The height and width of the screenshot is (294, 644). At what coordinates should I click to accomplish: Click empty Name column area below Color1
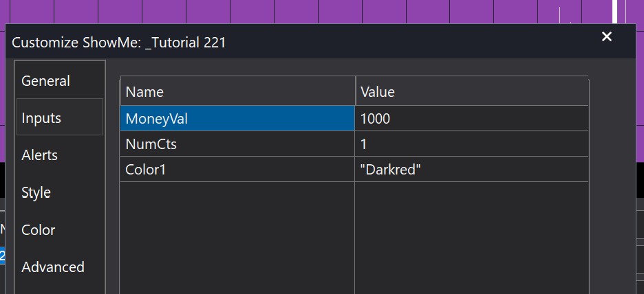[x=237, y=234]
